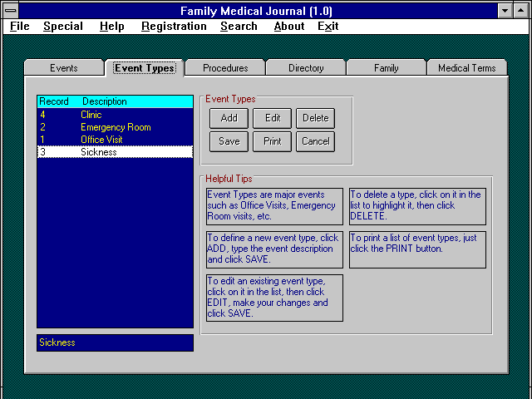Click the About menu item
The image size is (532, 399).
[x=289, y=26]
